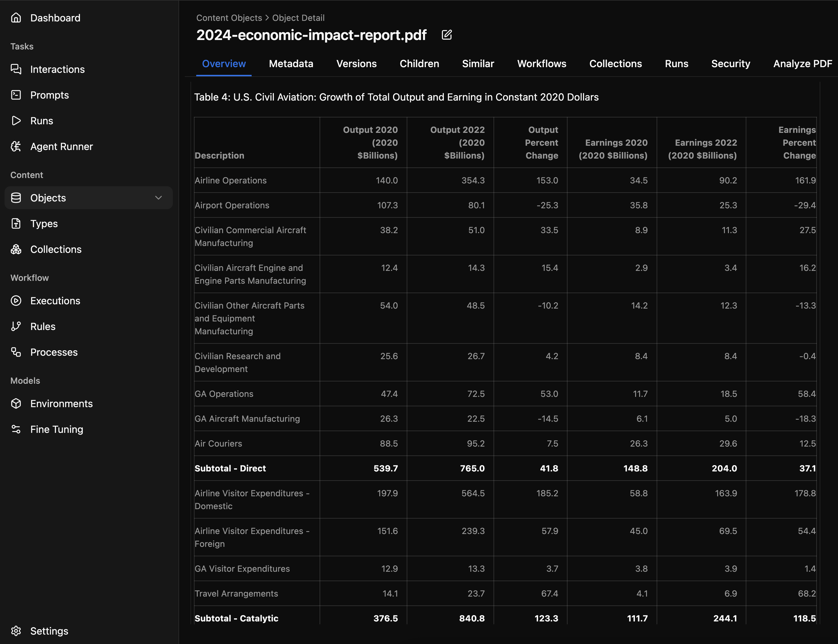Select the Runs play triangle icon in the sidebar
The width and height of the screenshot is (838, 644).
pyautogui.click(x=16, y=120)
